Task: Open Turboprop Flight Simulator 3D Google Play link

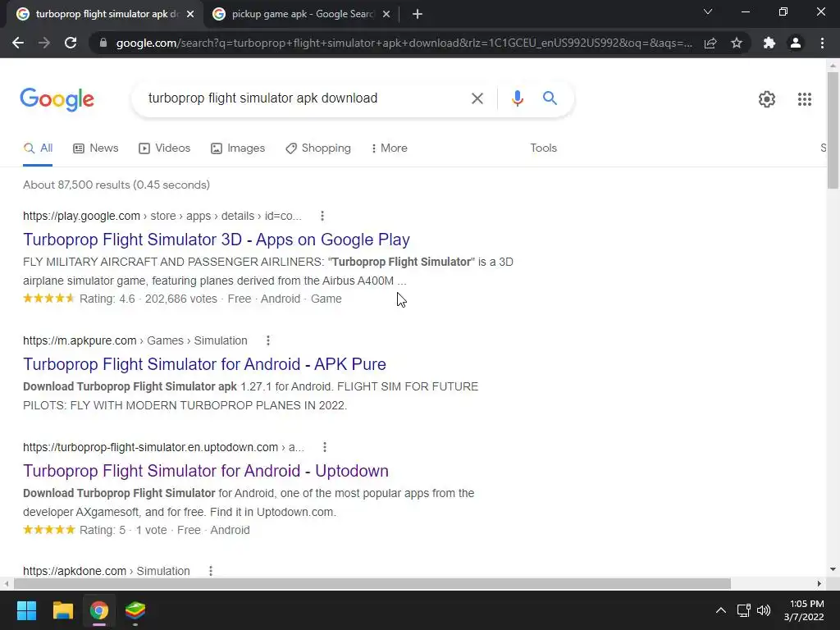Action: (217, 240)
